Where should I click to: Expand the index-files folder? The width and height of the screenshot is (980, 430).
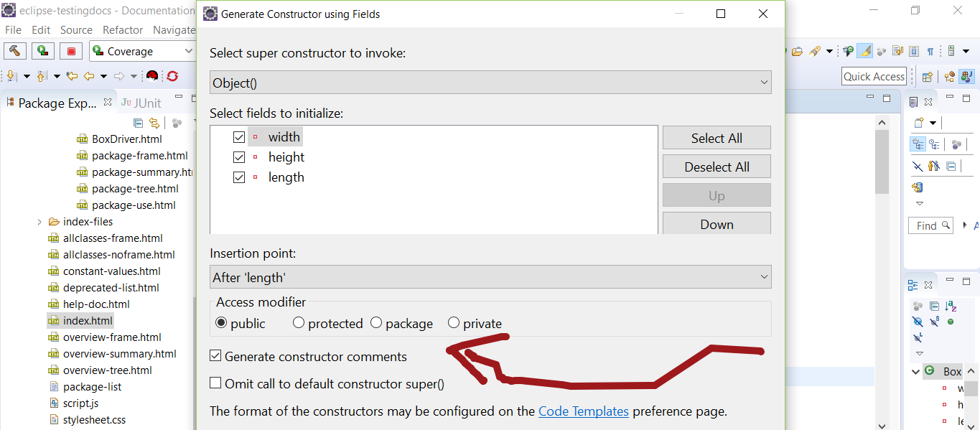[x=39, y=222]
